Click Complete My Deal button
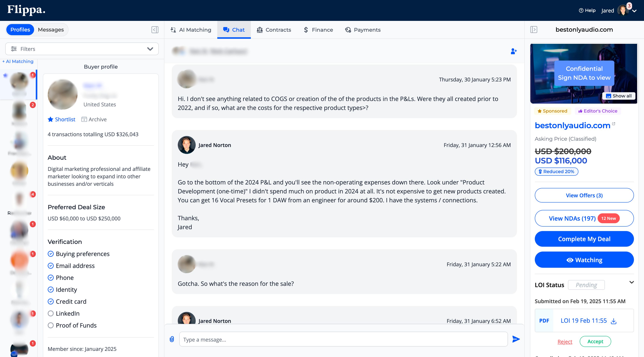Image resolution: width=644 pixels, height=357 pixels. pos(584,239)
